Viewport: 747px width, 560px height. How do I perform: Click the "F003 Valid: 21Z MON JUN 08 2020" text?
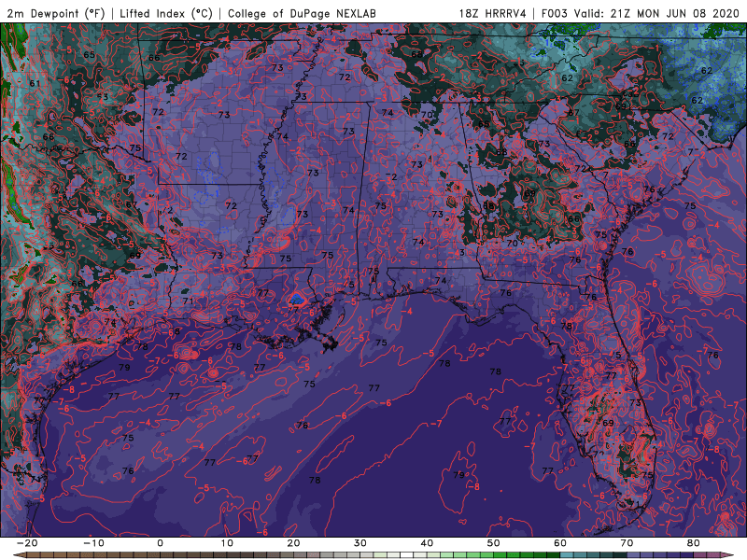(x=641, y=13)
